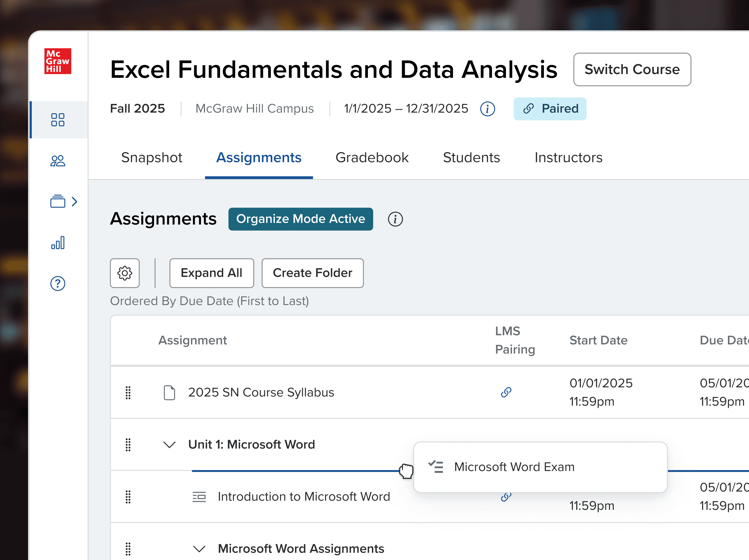749x560 pixels.
Task: Click the McGraw Hill logo
Action: [x=58, y=61]
